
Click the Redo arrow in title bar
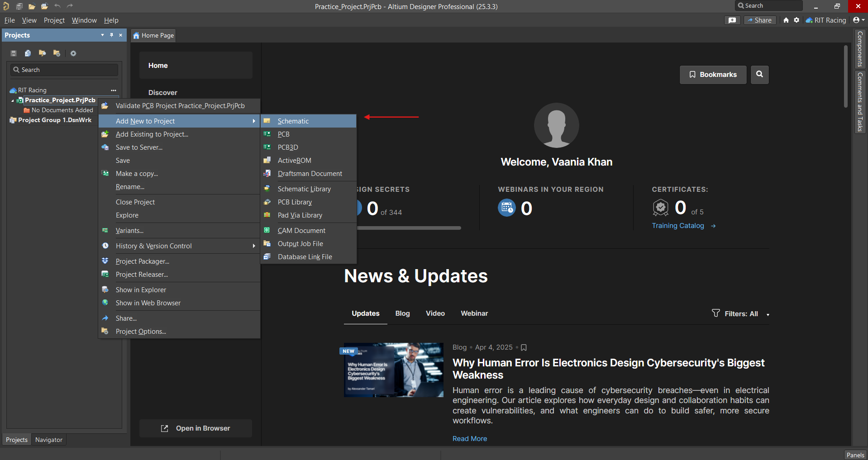click(x=70, y=6)
